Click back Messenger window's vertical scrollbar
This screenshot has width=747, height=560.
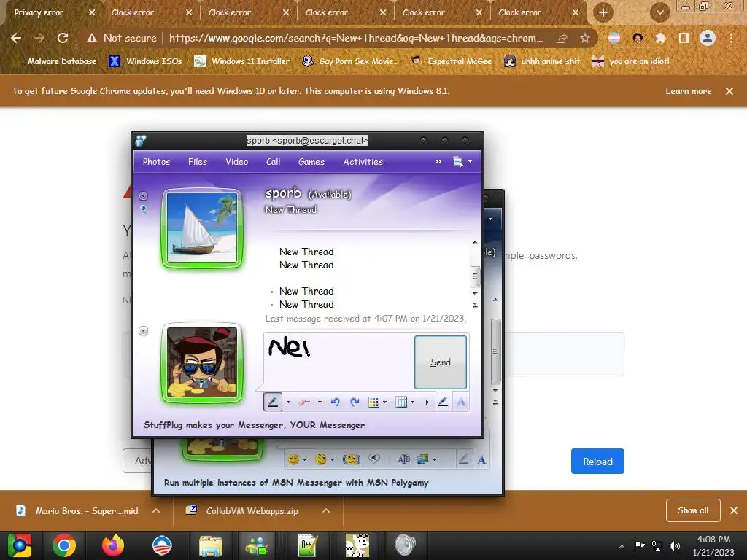495,351
